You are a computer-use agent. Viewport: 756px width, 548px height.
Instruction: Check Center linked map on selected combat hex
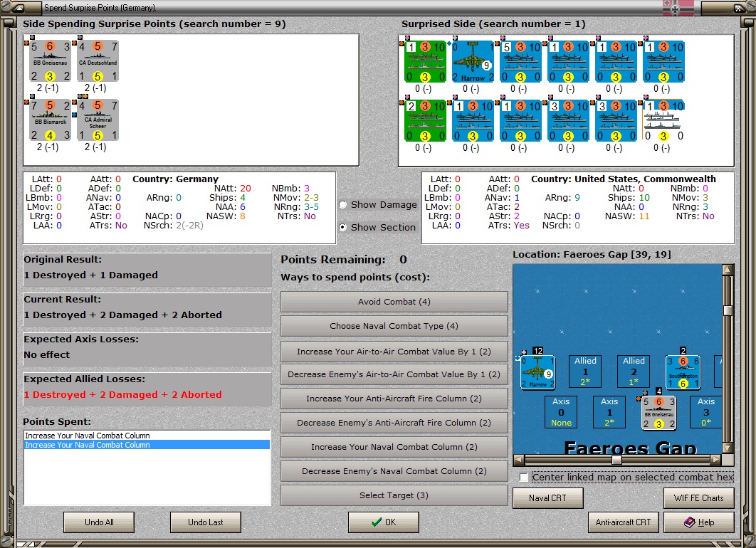click(x=524, y=477)
